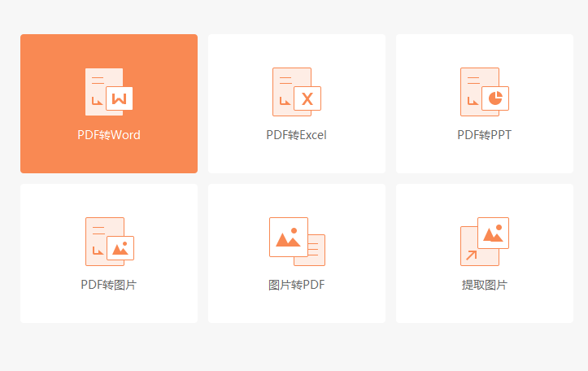588x371 pixels.
Task: Select the PDF转图片 label
Action: coord(109,285)
